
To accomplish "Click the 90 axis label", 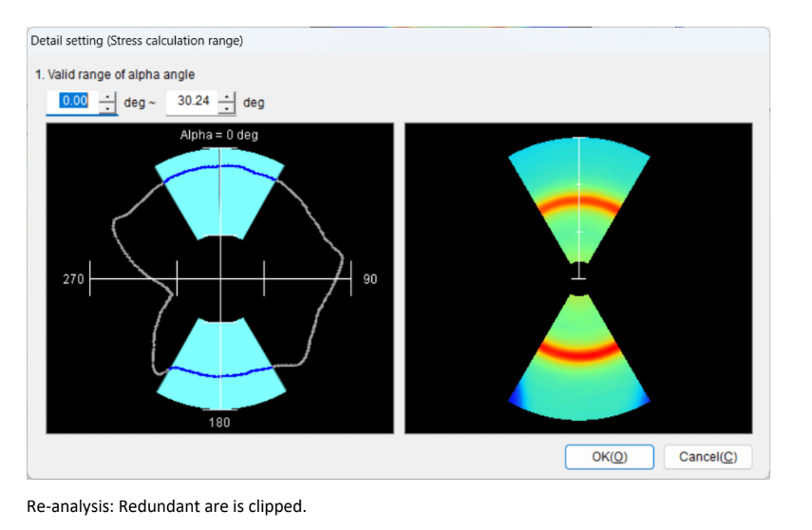I will coord(370,280).
